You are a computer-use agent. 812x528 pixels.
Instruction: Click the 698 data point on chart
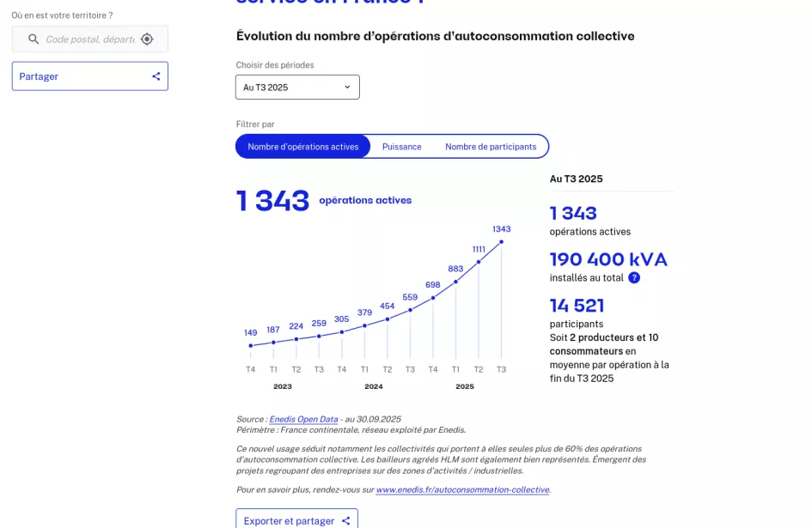(433, 298)
